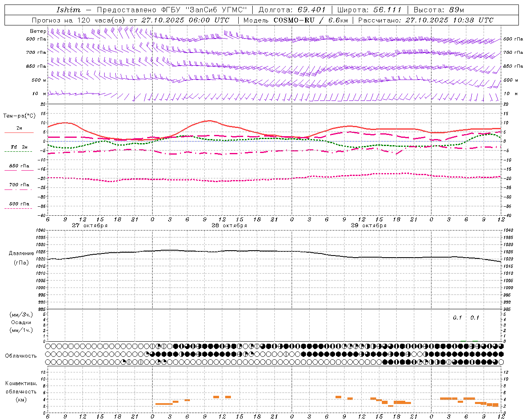Click the date label "29 октября"
The height and width of the screenshot is (420, 525).
pos(369,226)
